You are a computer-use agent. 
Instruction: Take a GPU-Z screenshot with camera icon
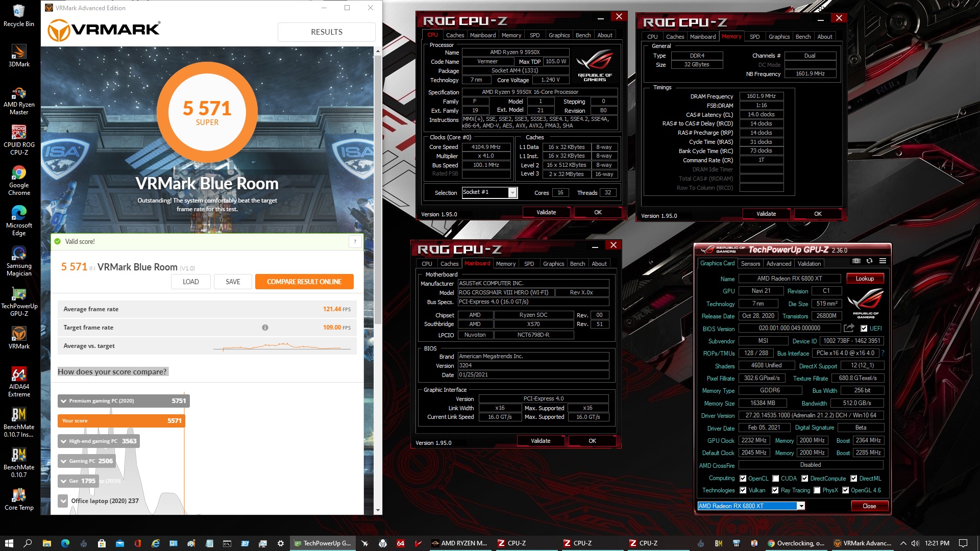tap(856, 261)
